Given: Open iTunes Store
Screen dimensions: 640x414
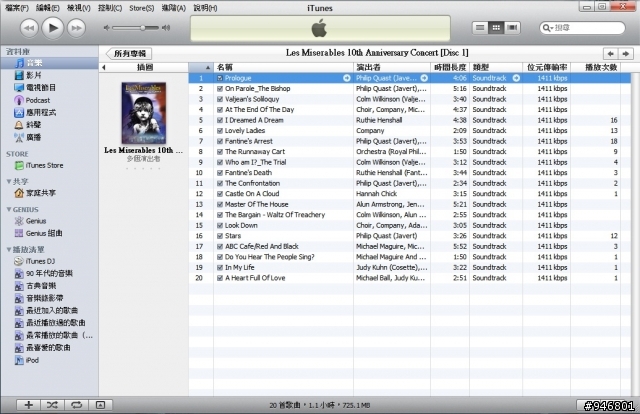Looking at the screenshot, I should [x=39, y=165].
